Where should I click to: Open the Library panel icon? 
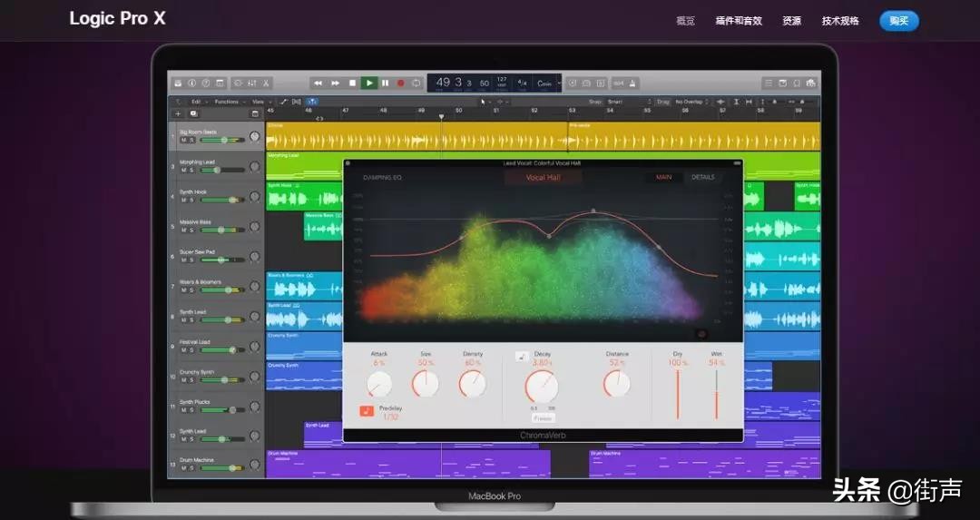point(178,83)
